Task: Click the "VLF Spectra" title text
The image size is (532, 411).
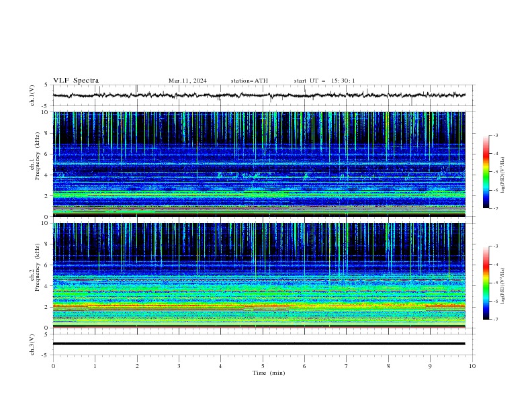Action: coord(76,81)
